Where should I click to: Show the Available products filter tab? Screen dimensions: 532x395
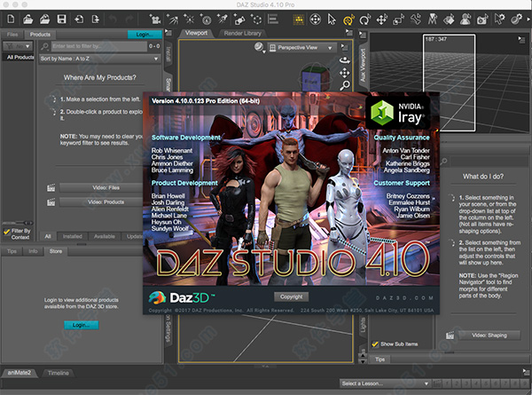[x=104, y=236]
